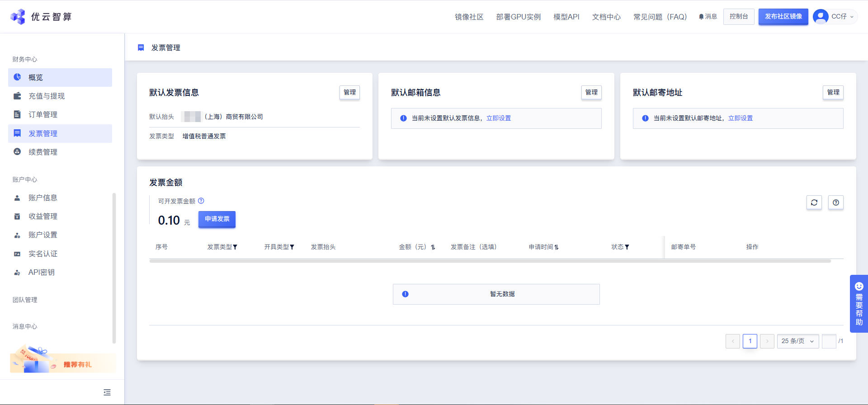Open 文档中心 in top navigation
Image resolution: width=868 pixels, height=405 pixels.
(x=606, y=17)
